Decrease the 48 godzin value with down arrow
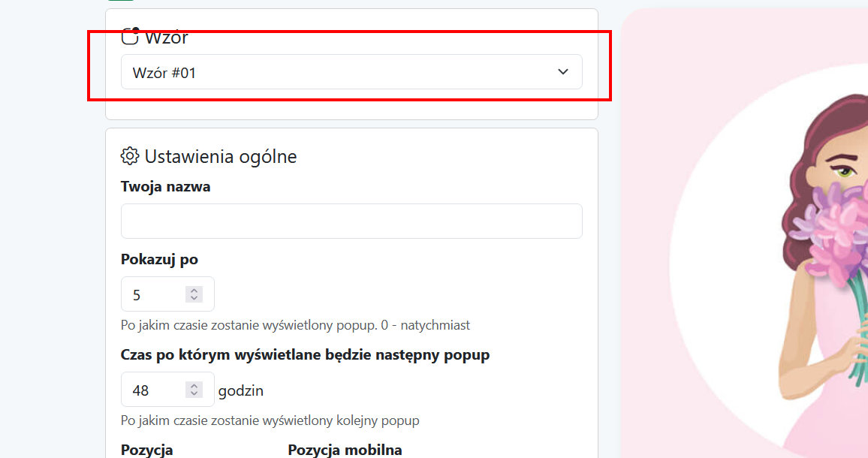Image resolution: width=868 pixels, height=458 pixels. (194, 393)
